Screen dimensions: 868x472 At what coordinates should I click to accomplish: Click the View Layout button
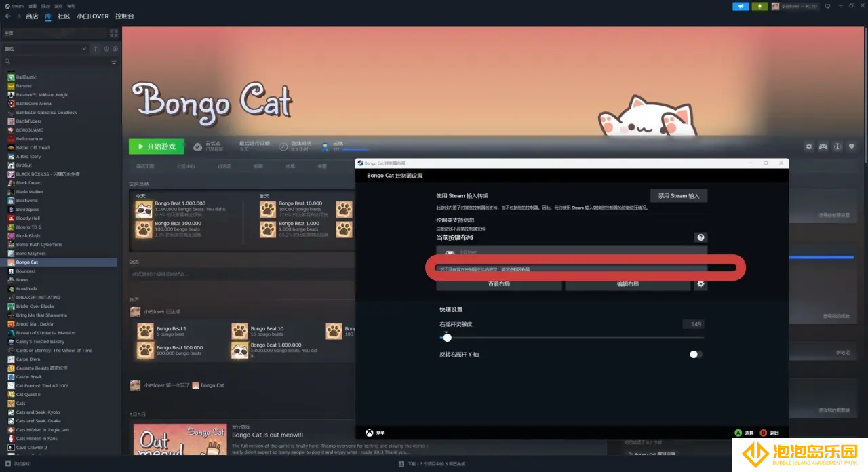pyautogui.click(x=499, y=284)
